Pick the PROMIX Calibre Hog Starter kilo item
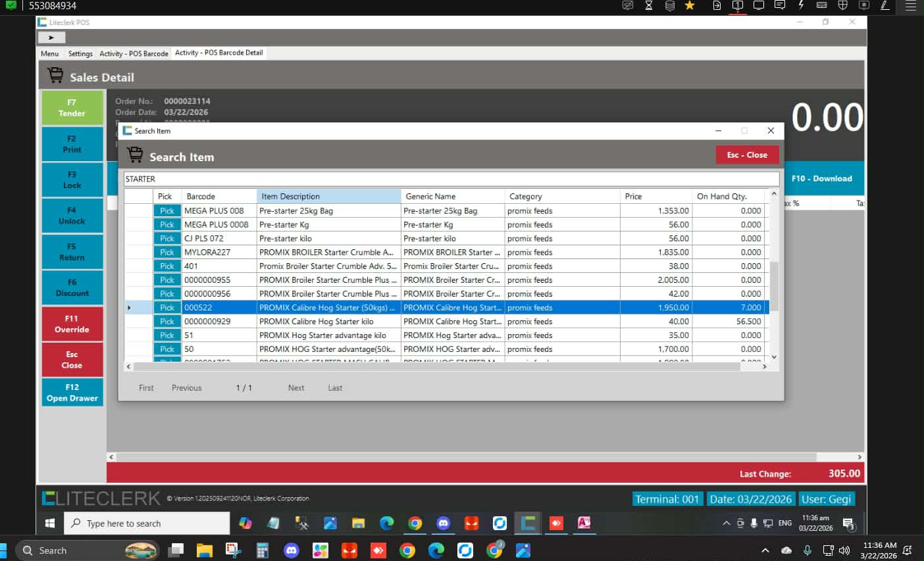924x561 pixels. 167,322
